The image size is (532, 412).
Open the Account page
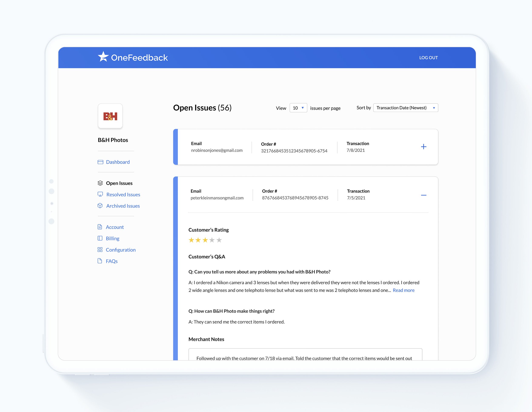115,227
